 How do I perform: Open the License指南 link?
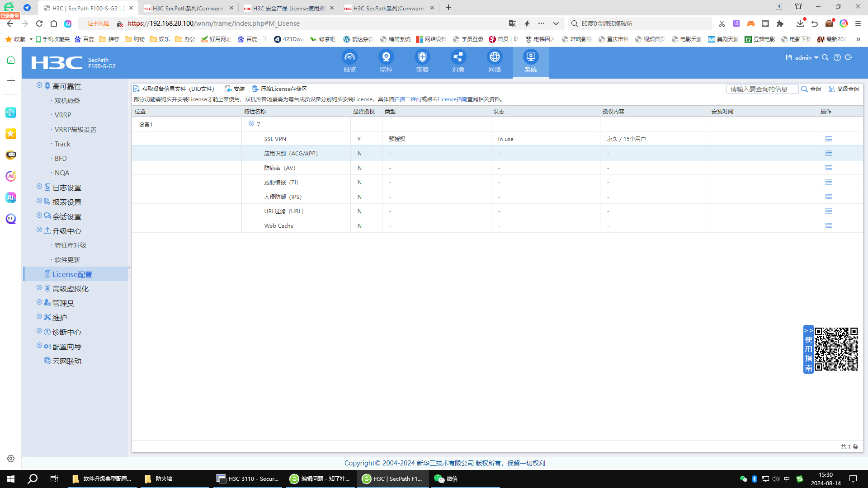coord(452,99)
